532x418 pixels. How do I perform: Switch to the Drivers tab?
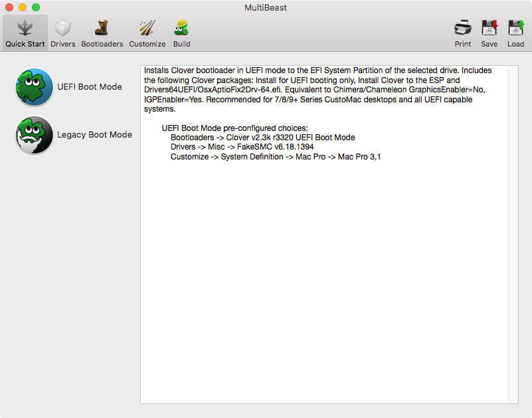pos(62,31)
